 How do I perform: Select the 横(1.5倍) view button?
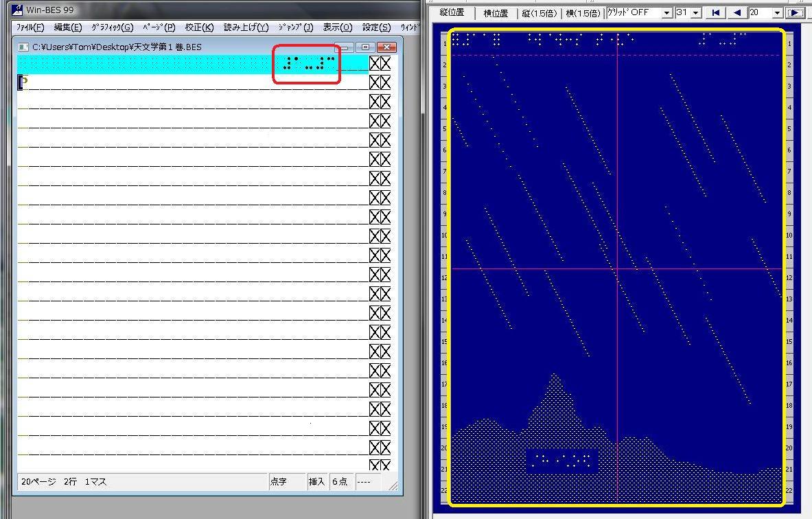pos(583,13)
